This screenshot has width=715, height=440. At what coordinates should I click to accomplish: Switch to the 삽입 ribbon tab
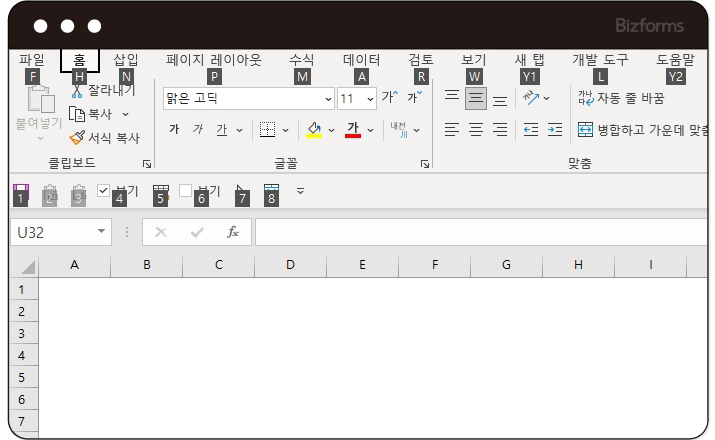click(x=126, y=60)
